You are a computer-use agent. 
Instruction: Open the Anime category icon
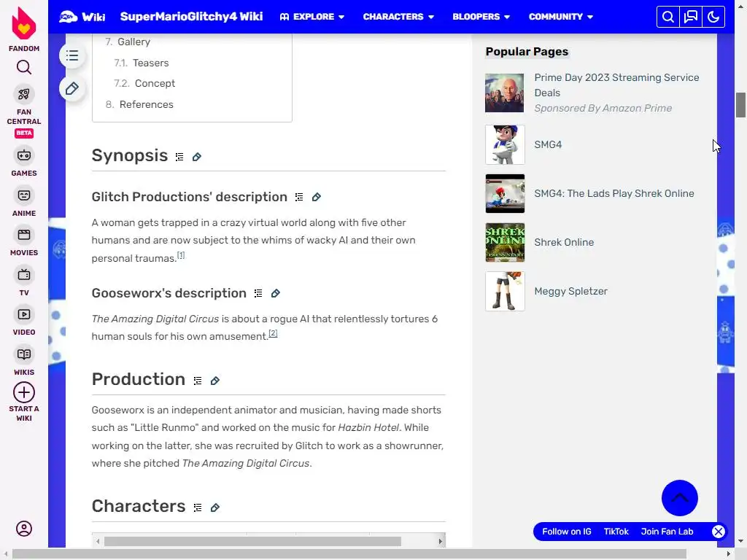[x=24, y=195]
